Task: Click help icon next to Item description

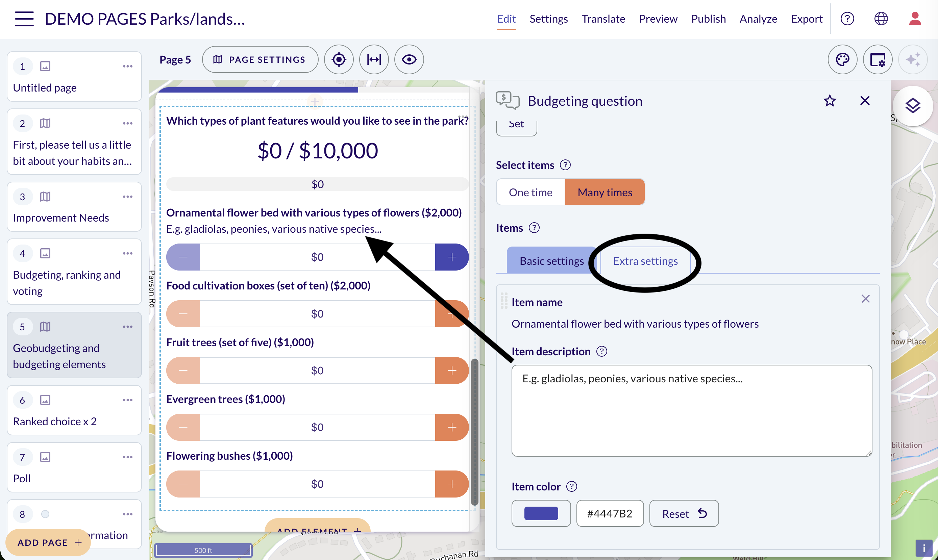Action: coord(602,351)
